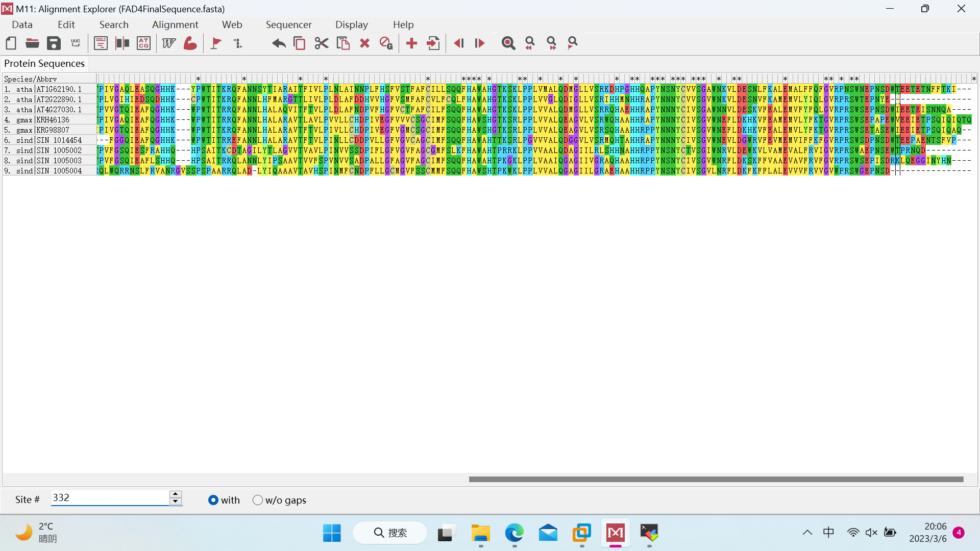Open the Alignment menu
This screenshot has width=980, height=551.
click(175, 24)
